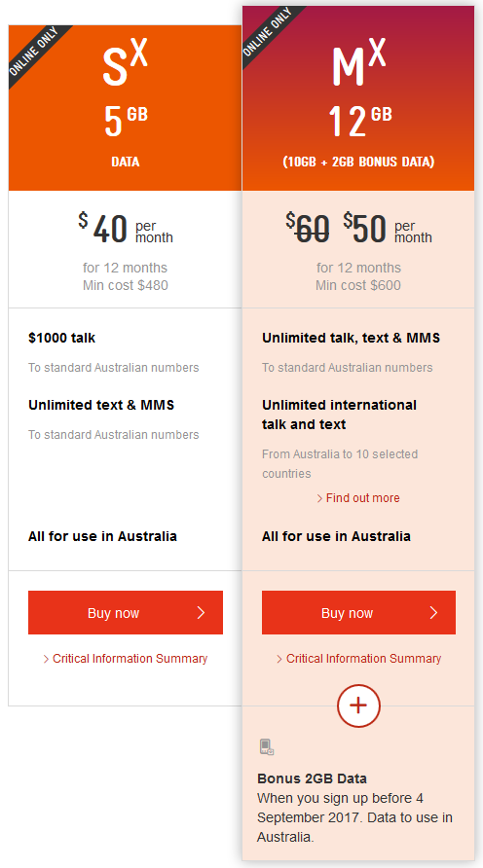This screenshot has width=483, height=868.
Task: Click the Bonus 2GB Data heading
Action: (x=312, y=778)
